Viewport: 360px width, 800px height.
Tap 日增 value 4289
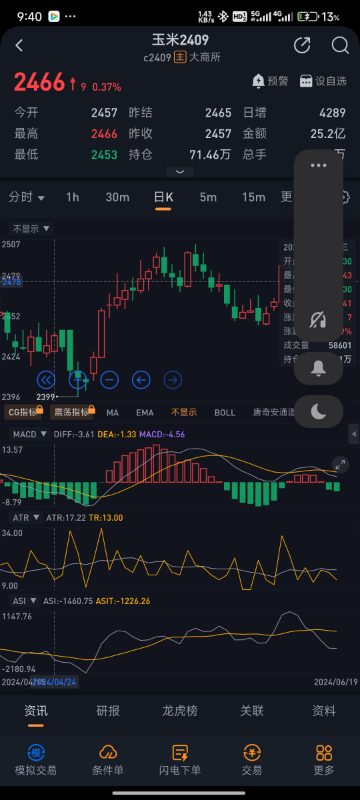[332, 113]
